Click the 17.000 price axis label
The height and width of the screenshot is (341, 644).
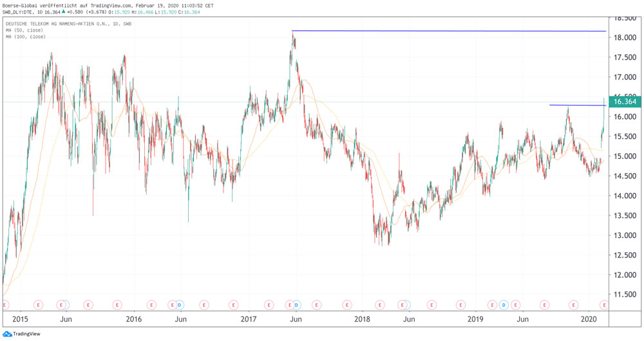click(625, 77)
